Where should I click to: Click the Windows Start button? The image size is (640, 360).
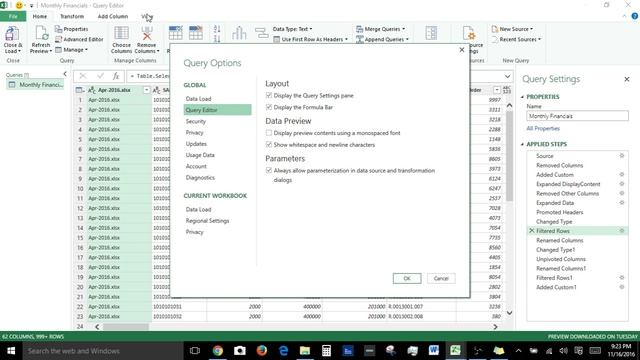(11, 351)
